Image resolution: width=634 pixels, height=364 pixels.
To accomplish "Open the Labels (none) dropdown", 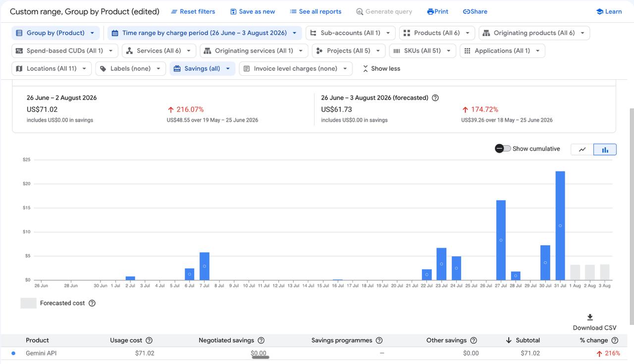I will point(131,68).
